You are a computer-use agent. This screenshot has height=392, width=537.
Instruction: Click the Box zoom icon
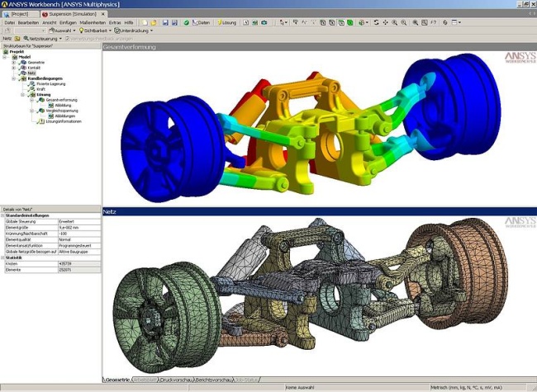pos(425,22)
